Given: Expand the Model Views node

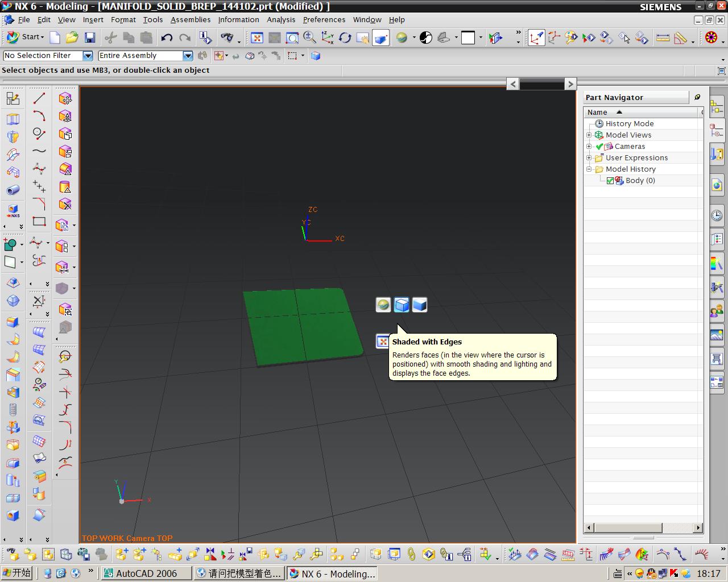Looking at the screenshot, I should click(x=589, y=135).
